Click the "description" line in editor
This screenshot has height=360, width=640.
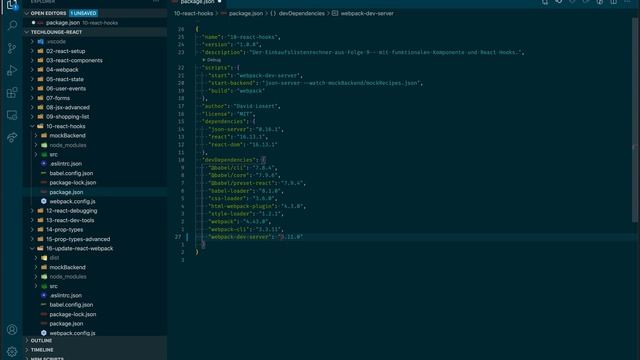pos(363,52)
